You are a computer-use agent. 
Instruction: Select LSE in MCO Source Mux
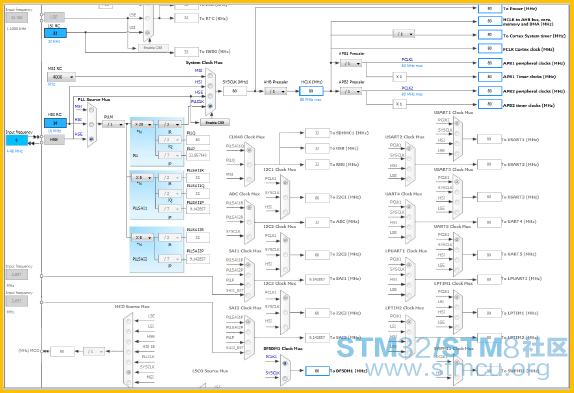[128, 322]
